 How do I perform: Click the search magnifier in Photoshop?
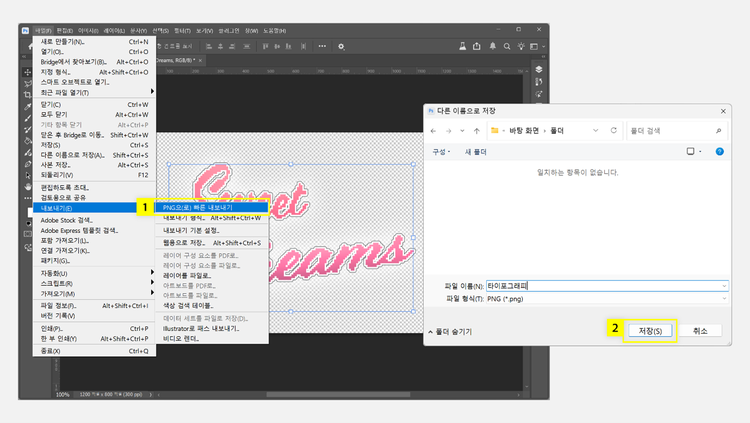(x=507, y=46)
